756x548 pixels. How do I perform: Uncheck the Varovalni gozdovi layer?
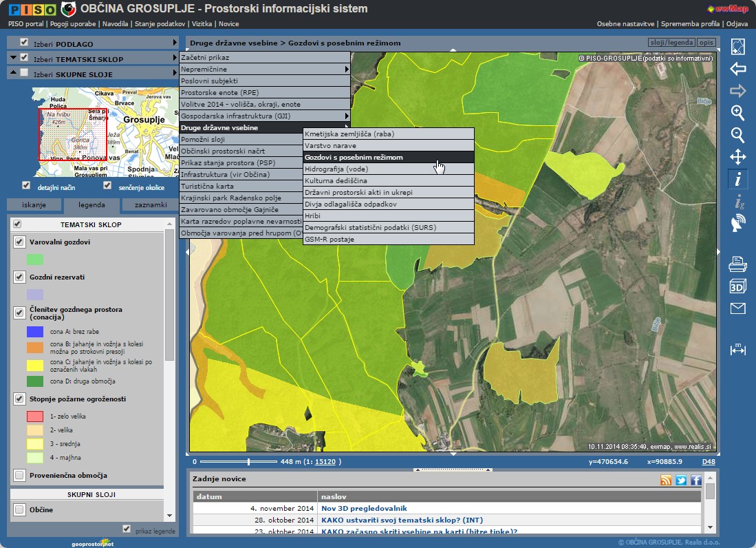[x=19, y=242]
